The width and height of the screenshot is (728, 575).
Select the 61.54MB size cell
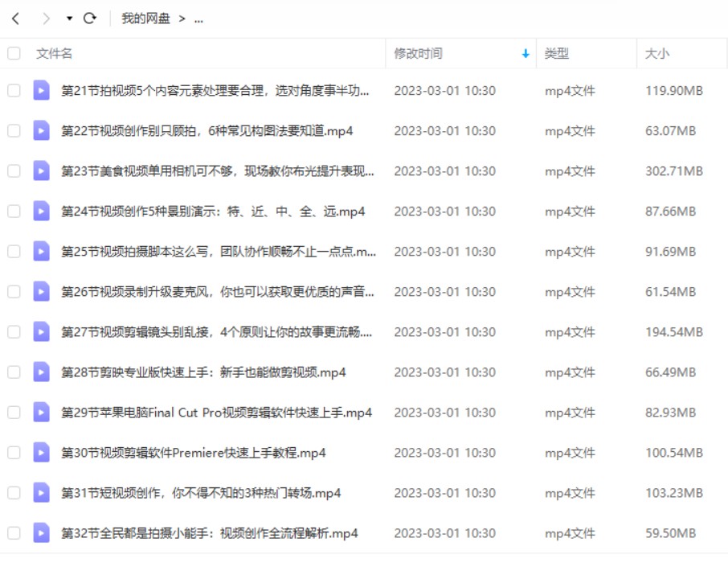[x=670, y=292]
